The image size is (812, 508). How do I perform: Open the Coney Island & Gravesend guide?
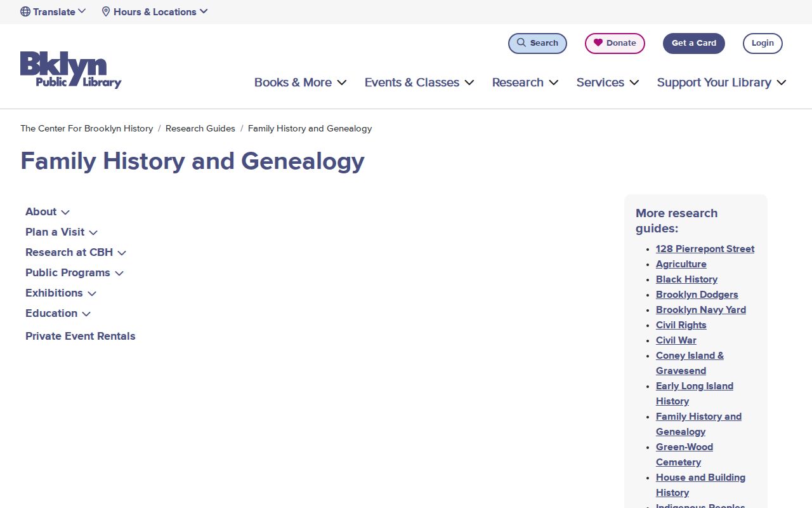coord(690,363)
